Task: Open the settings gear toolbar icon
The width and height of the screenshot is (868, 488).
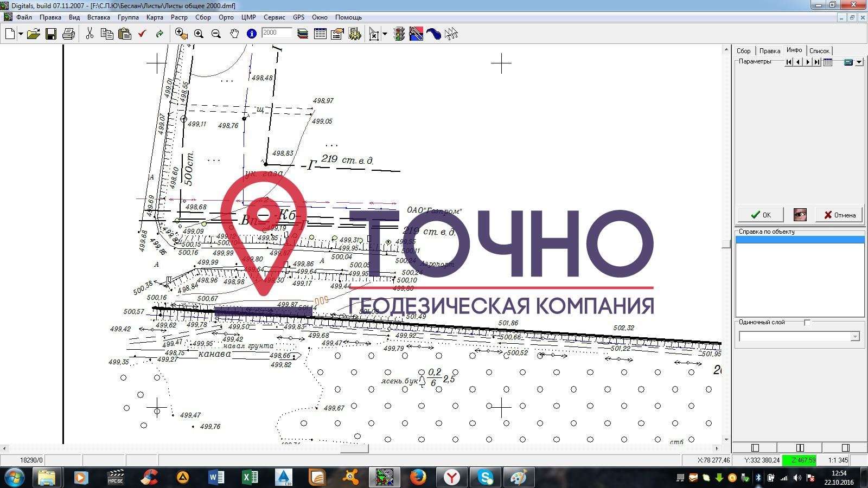Action: tap(355, 34)
